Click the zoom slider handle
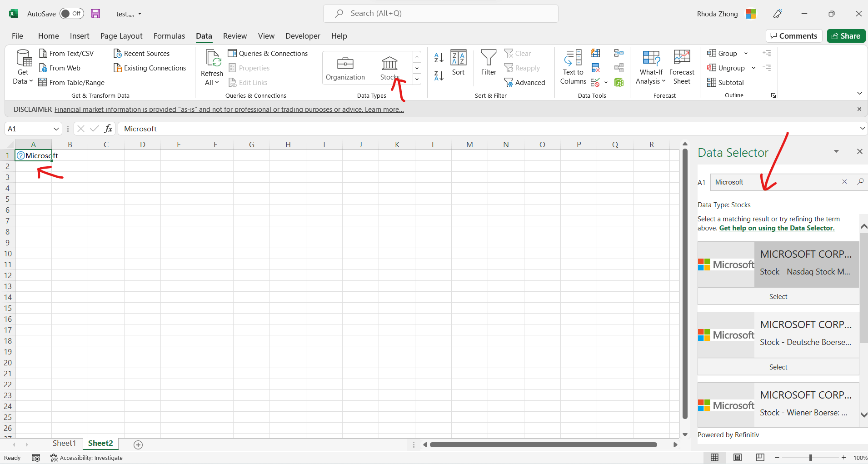Viewport: 868px width, 464px height. [x=810, y=458]
